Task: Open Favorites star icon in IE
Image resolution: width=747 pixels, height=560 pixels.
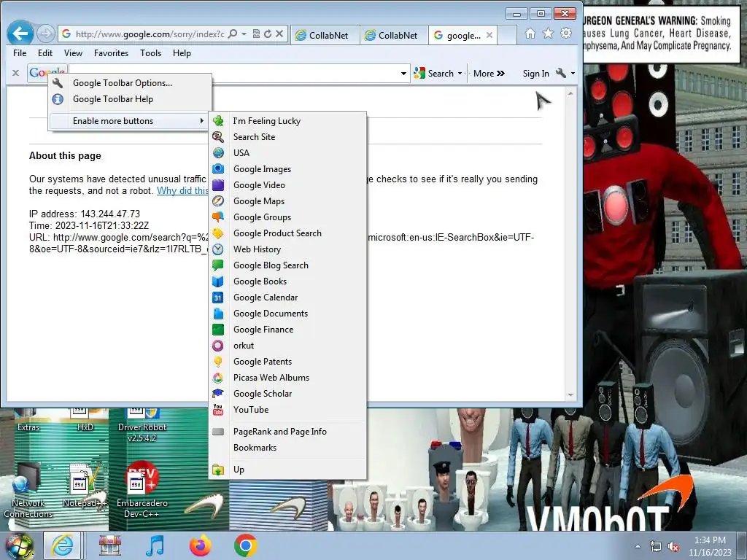Action: [x=548, y=34]
